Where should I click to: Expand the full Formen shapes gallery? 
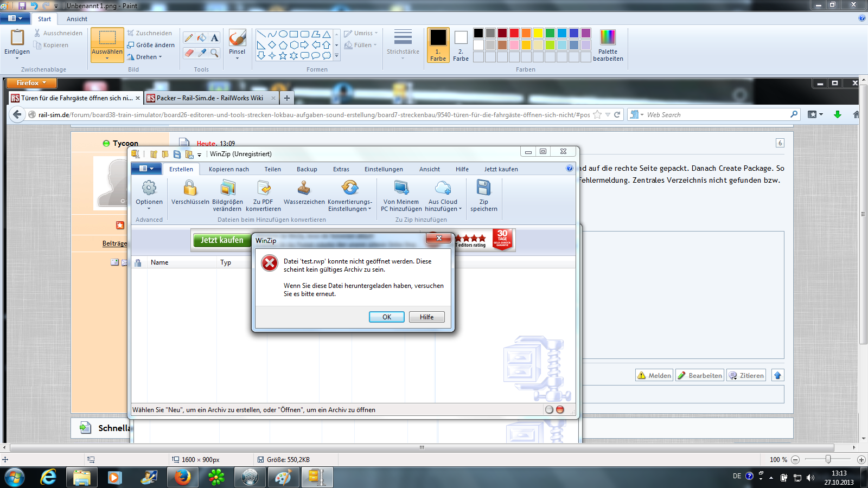click(336, 56)
